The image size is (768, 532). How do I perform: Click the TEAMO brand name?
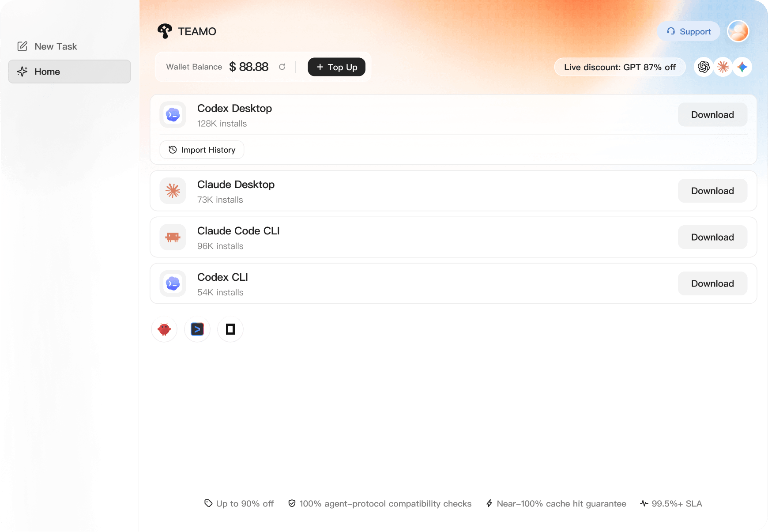(x=197, y=31)
